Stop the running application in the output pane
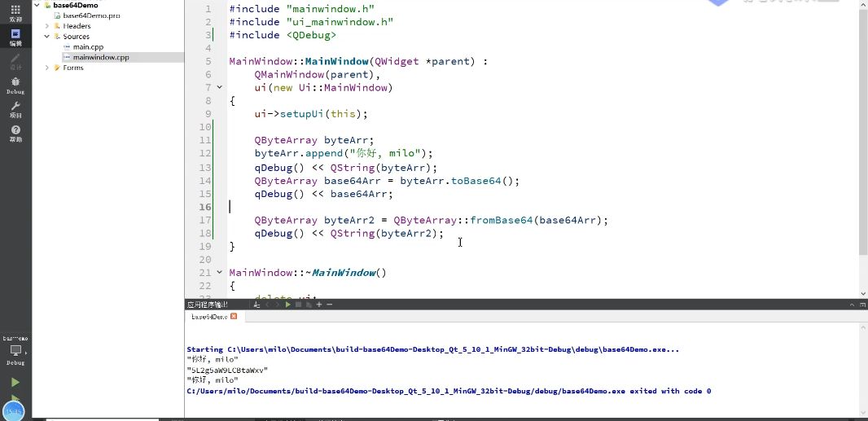 point(298,305)
